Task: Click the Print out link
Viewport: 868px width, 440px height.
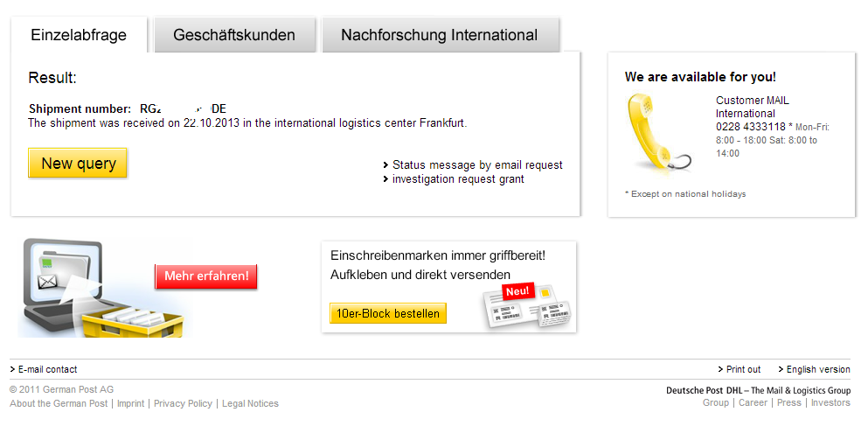Action: coord(743,369)
